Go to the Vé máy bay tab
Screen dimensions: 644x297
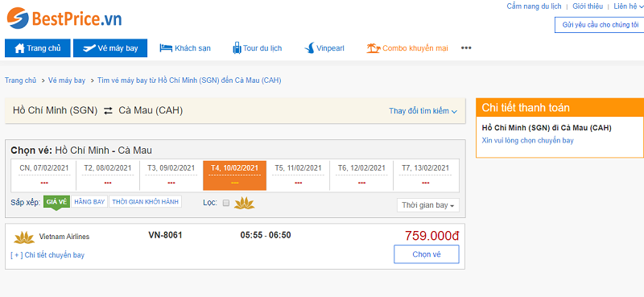click(x=110, y=48)
